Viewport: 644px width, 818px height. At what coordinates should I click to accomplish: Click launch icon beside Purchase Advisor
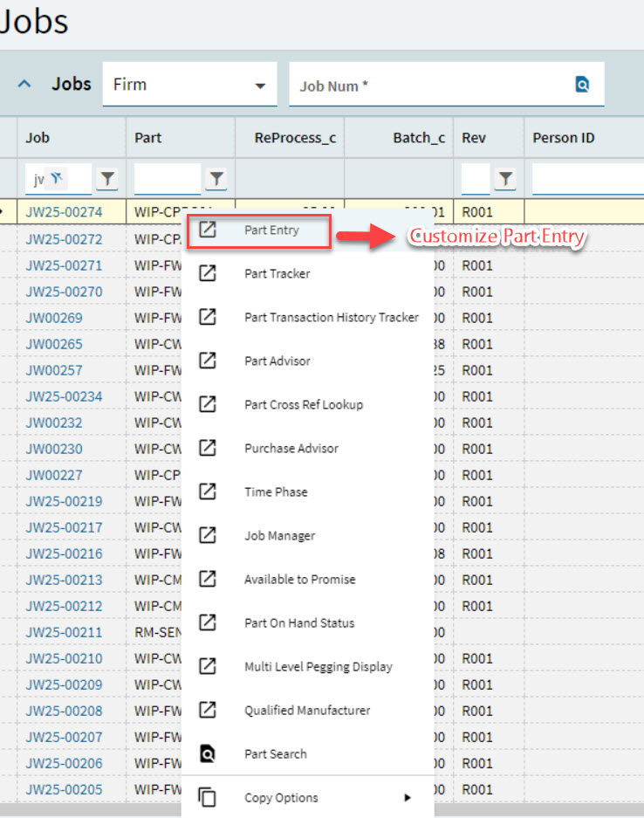coord(208,448)
